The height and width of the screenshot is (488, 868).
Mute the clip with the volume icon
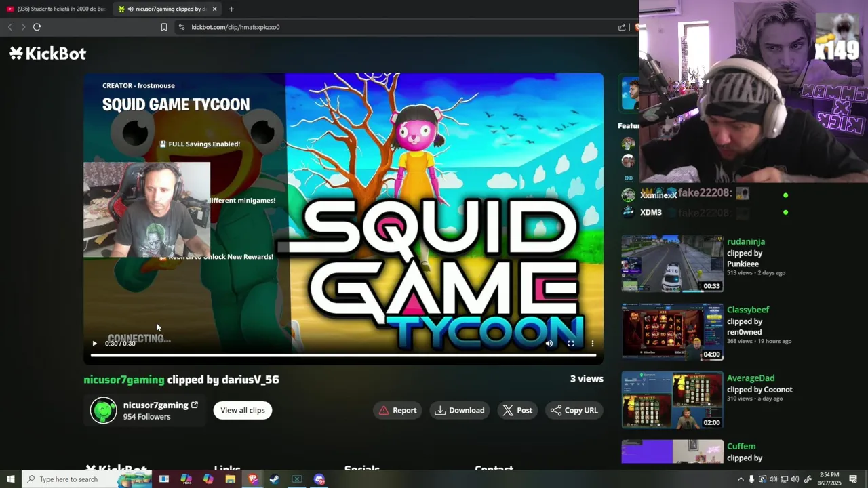(x=549, y=344)
